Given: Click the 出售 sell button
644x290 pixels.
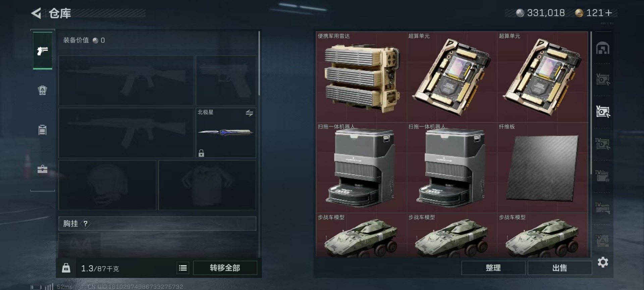Looking at the screenshot, I should point(559,268).
